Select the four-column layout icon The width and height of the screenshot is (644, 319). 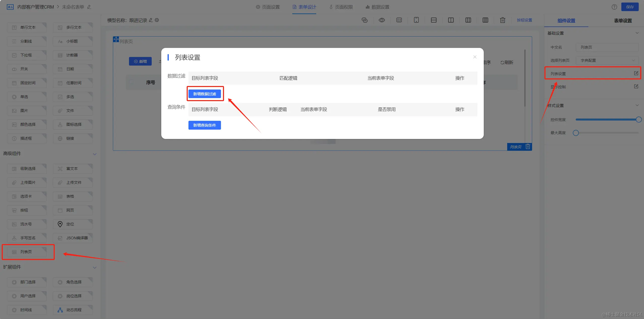pos(485,20)
